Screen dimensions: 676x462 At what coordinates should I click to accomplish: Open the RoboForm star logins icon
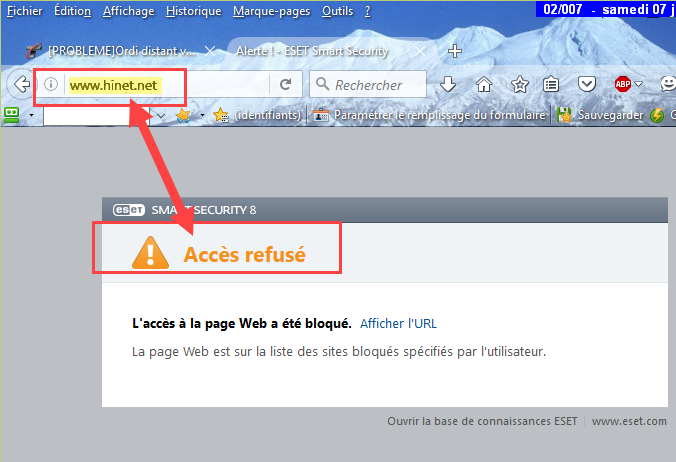pos(183,115)
